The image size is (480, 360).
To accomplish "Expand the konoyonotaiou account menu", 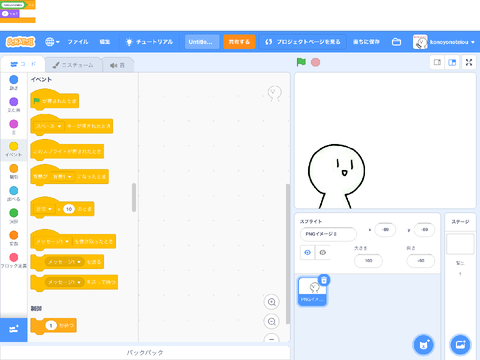I will click(445, 42).
